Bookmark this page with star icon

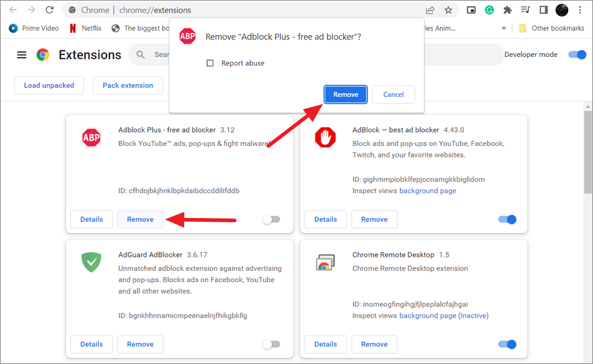coord(448,10)
